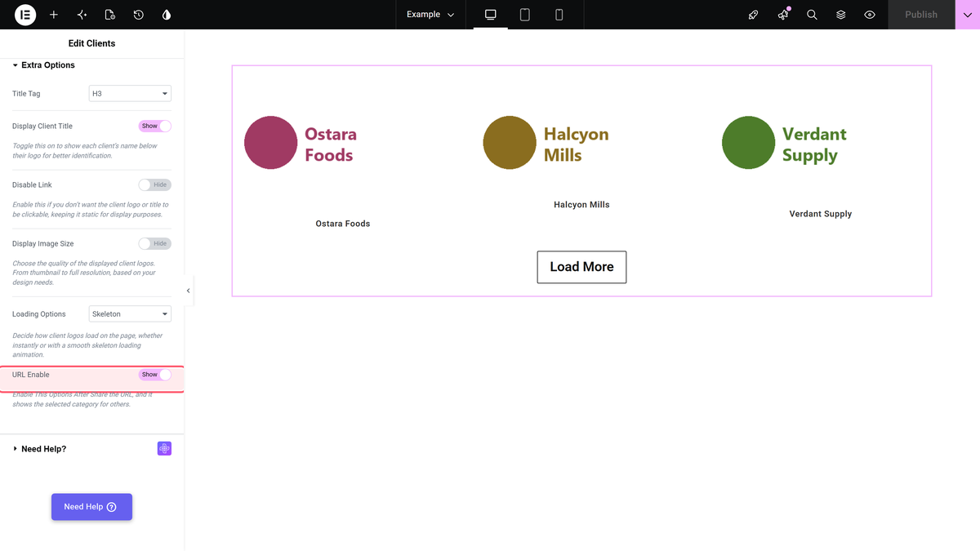Select the Ostara Foods logo image
Viewport: 980px width, 551px height.
(301, 144)
